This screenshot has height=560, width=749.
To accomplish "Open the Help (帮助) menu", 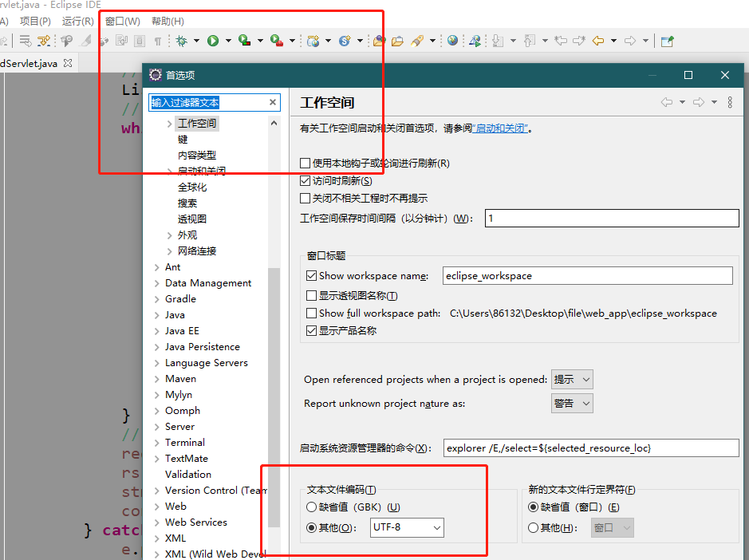I will click(168, 21).
